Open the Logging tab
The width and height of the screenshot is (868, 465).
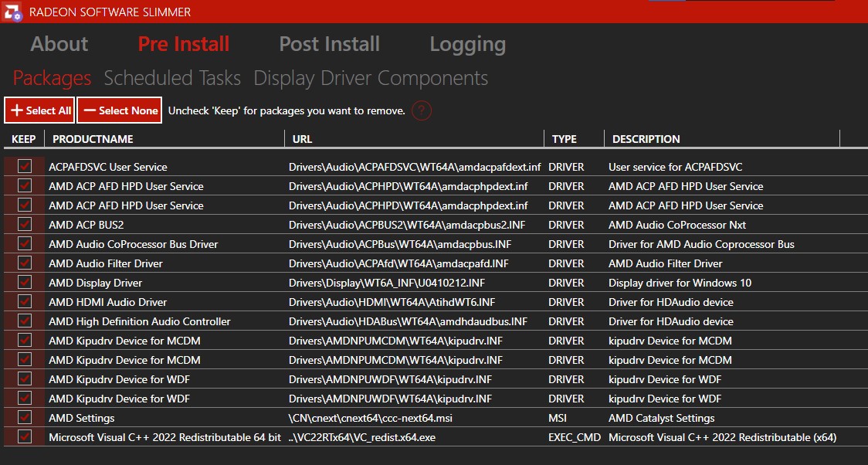pos(467,44)
